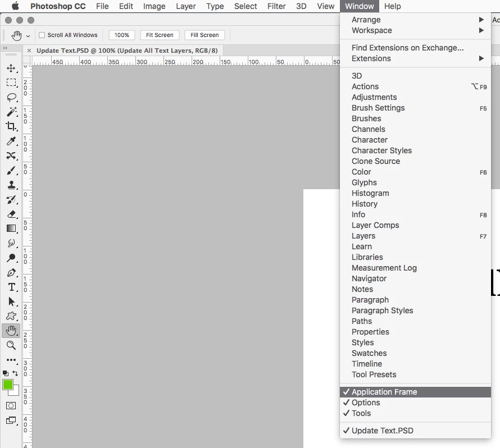Select the Dodge tool

pos(11,258)
